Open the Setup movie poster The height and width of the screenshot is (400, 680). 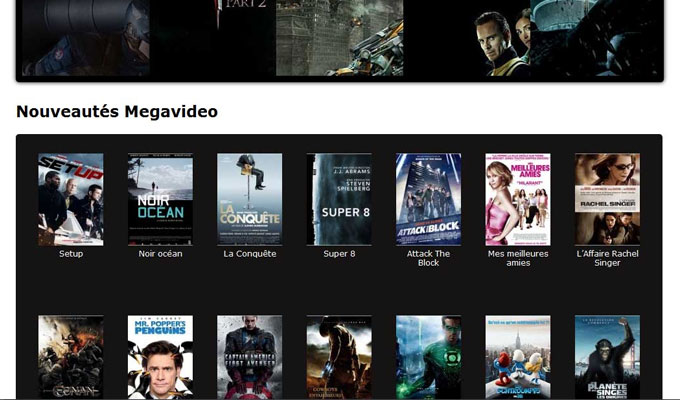(71, 200)
